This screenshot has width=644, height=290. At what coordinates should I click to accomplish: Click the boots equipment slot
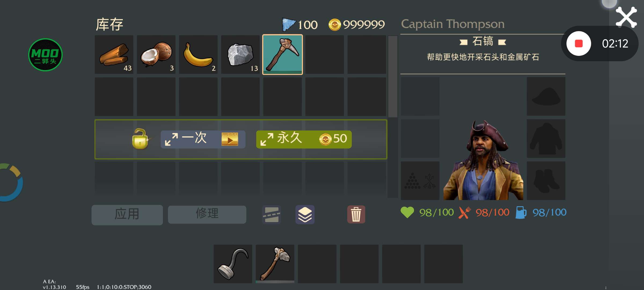point(546,181)
